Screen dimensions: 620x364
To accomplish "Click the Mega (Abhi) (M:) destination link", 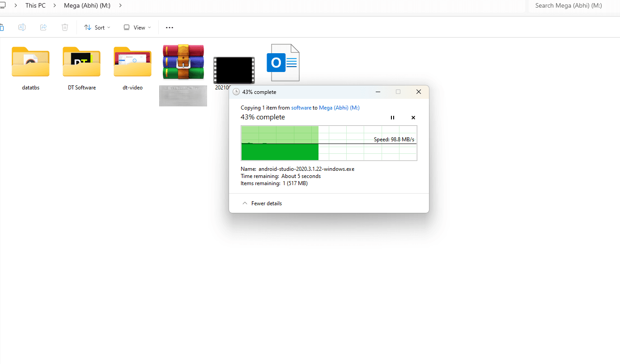I will (x=339, y=108).
